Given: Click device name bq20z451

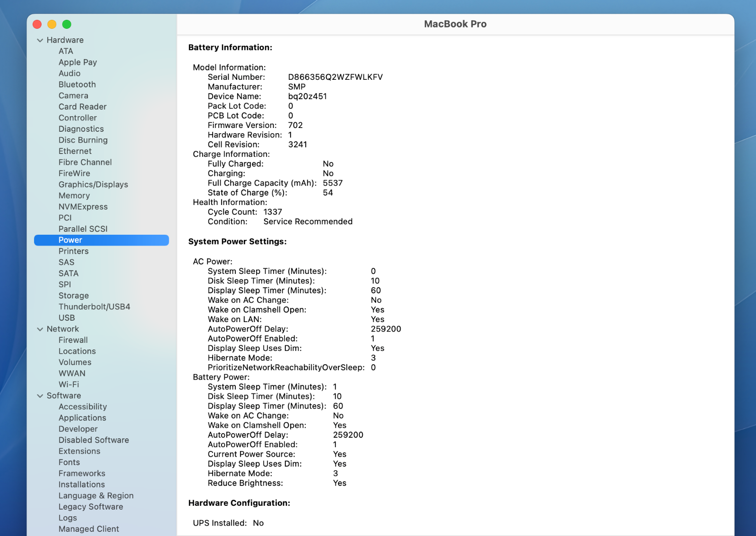Looking at the screenshot, I should tap(308, 96).
